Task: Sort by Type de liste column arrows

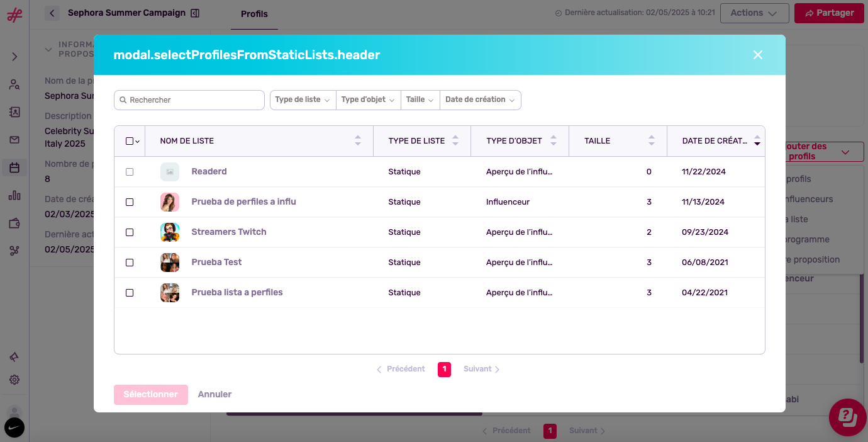Action: tap(455, 141)
